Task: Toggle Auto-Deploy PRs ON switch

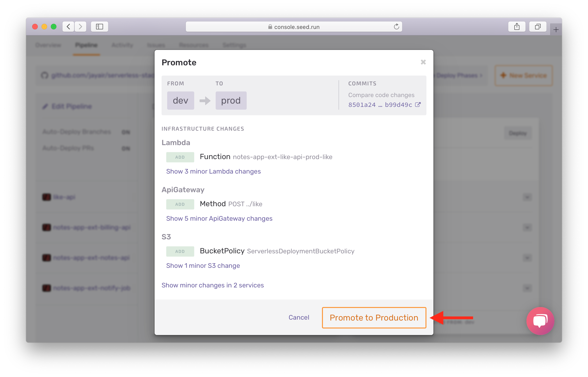Action: pyautogui.click(x=127, y=147)
